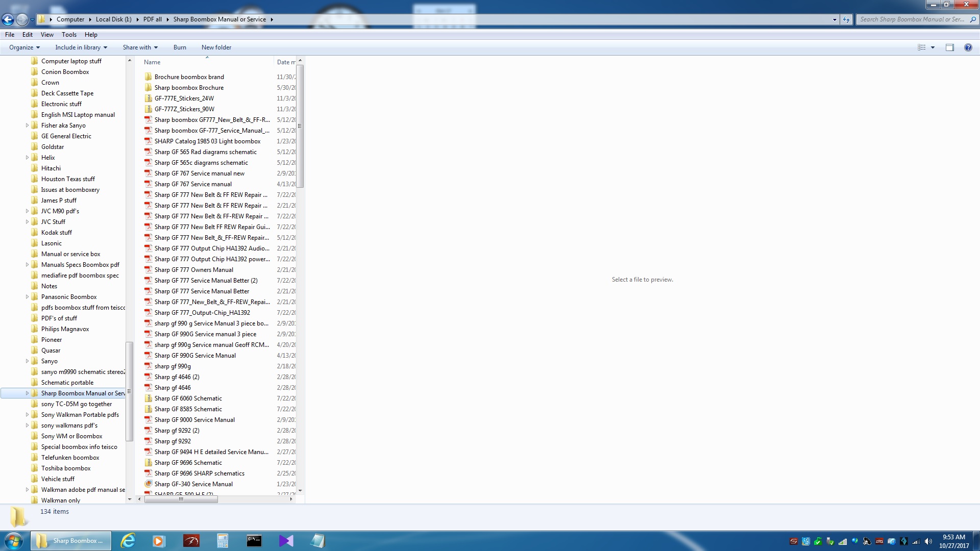Select the Sharp GF 990G Service Manual file
980x551 pixels.
coord(195,356)
